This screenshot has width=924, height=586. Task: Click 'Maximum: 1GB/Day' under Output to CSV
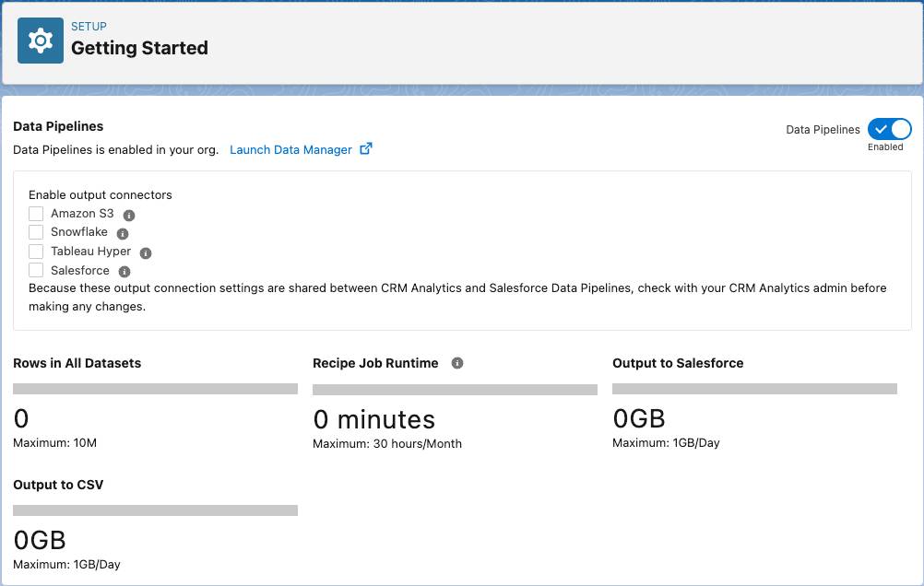click(66, 564)
